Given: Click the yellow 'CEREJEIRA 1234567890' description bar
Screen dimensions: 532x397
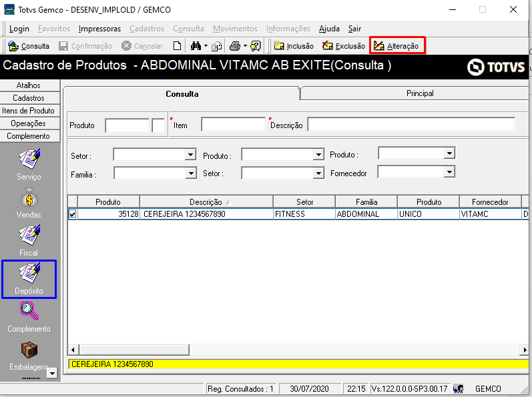Looking at the screenshot, I should (x=298, y=364).
